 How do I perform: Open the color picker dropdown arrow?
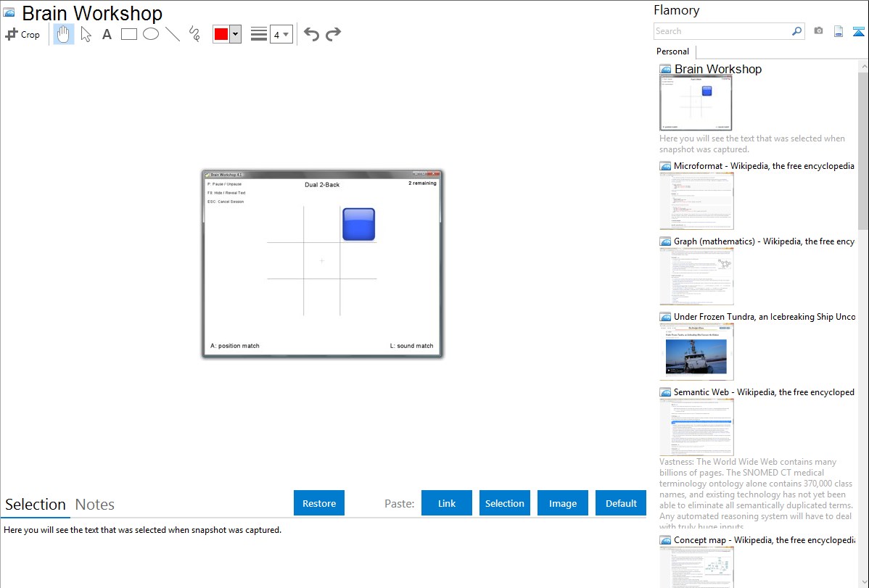pyautogui.click(x=235, y=34)
